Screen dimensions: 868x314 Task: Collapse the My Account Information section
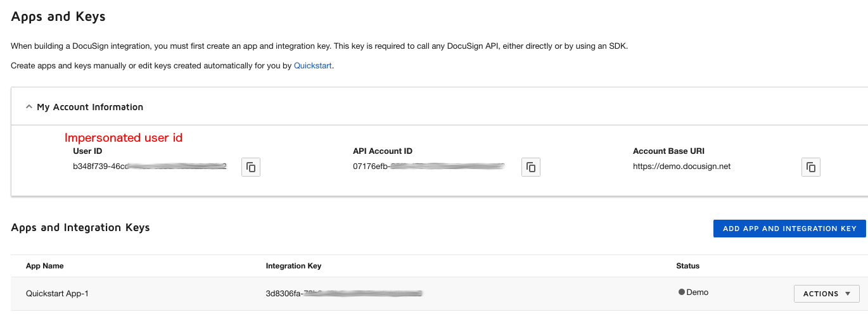[29, 107]
